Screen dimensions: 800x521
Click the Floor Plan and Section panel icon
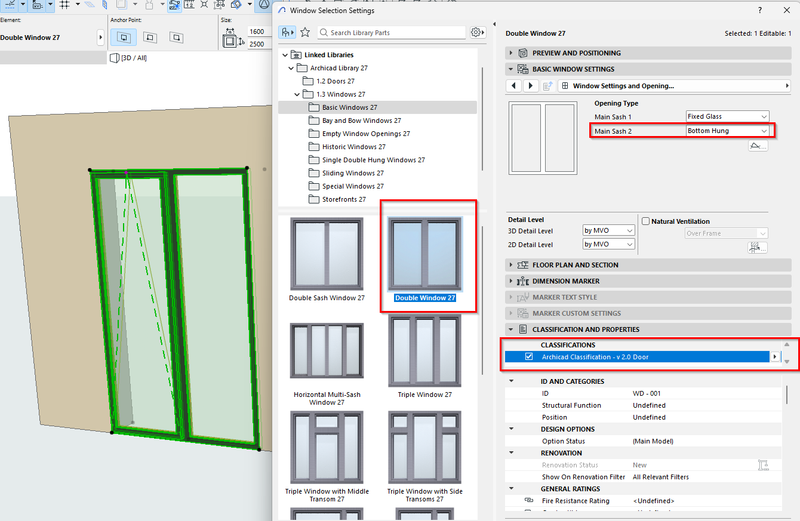(x=523, y=265)
